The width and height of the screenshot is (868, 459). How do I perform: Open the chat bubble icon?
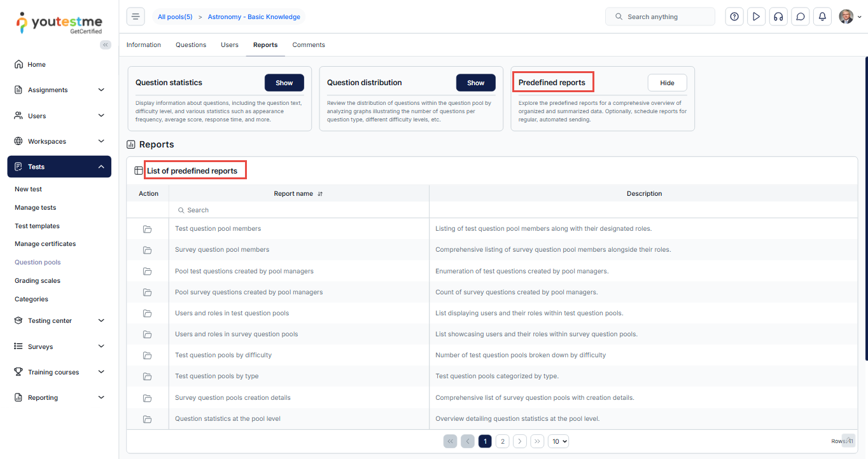click(x=800, y=17)
